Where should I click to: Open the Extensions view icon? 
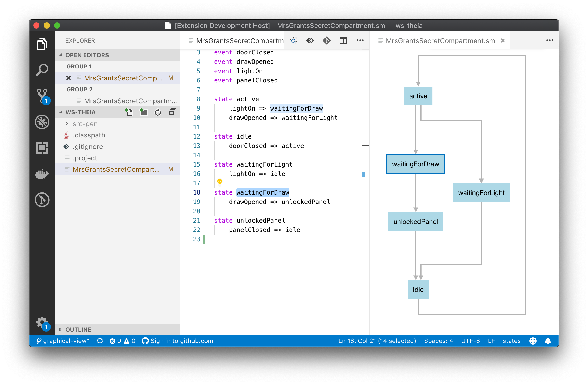pyautogui.click(x=42, y=148)
